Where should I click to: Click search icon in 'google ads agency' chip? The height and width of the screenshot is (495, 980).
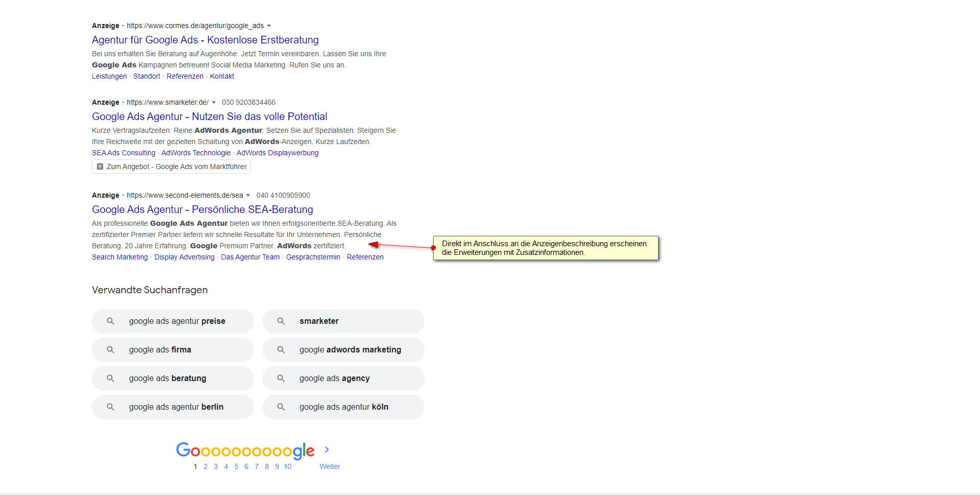click(x=281, y=379)
